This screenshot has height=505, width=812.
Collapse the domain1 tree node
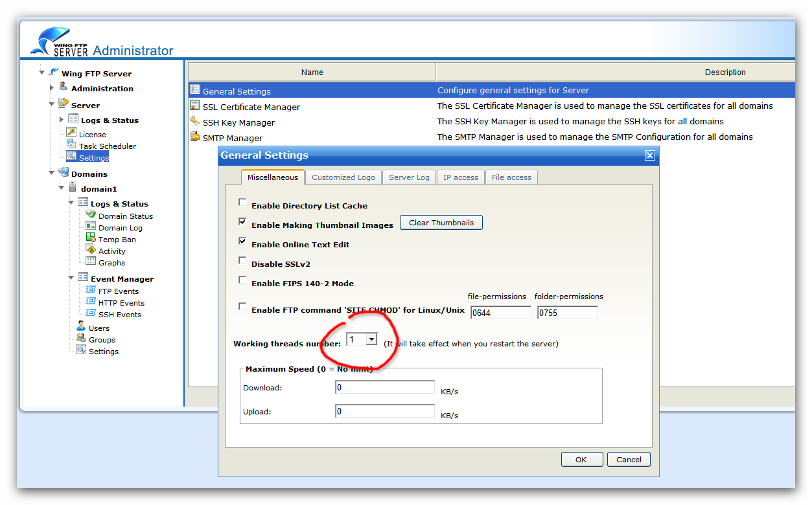tap(62, 188)
